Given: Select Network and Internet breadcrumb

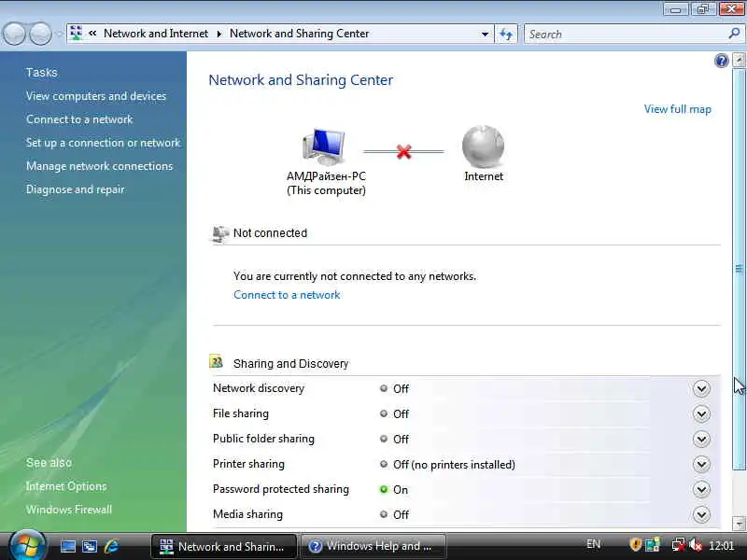Looking at the screenshot, I should pos(156,34).
